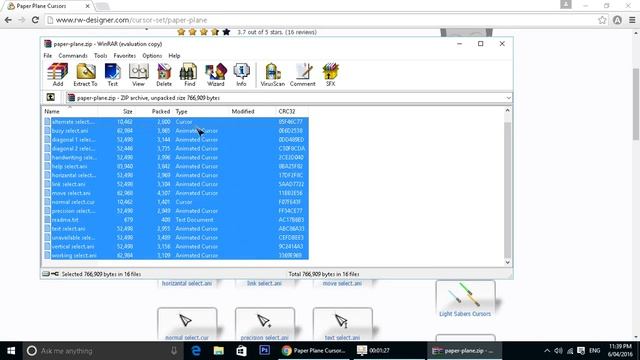Switch to Paper Plane Cursors taskbar button

313,351
